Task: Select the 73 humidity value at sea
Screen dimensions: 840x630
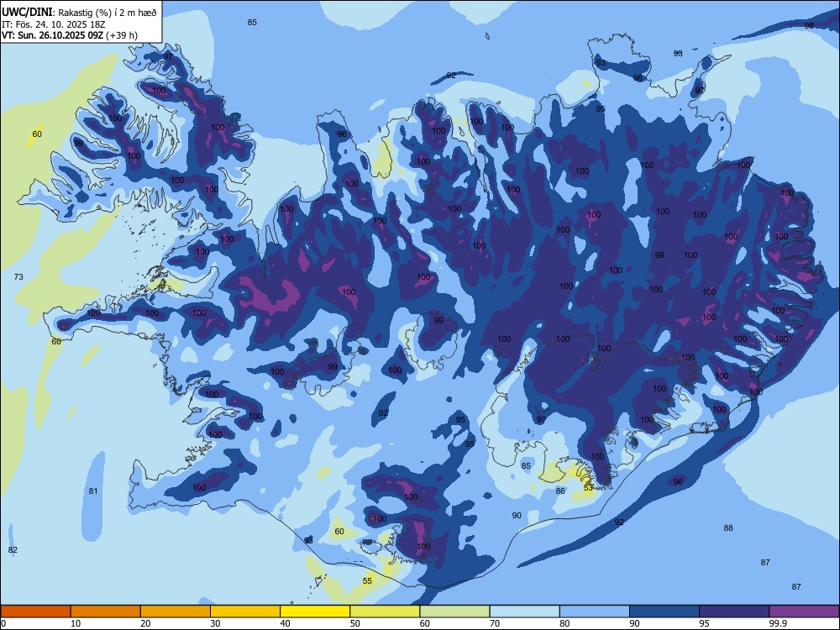Action: tap(18, 277)
